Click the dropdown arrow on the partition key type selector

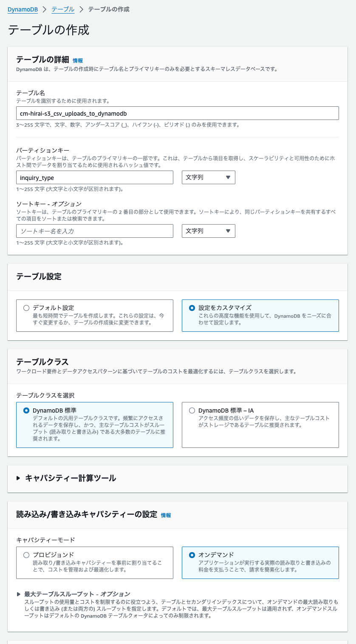coord(228,177)
